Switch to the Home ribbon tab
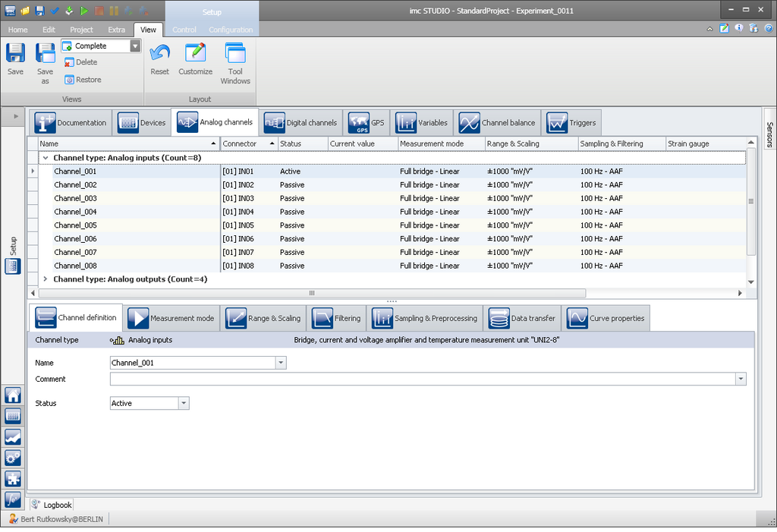This screenshot has height=532, width=777. 17,30
